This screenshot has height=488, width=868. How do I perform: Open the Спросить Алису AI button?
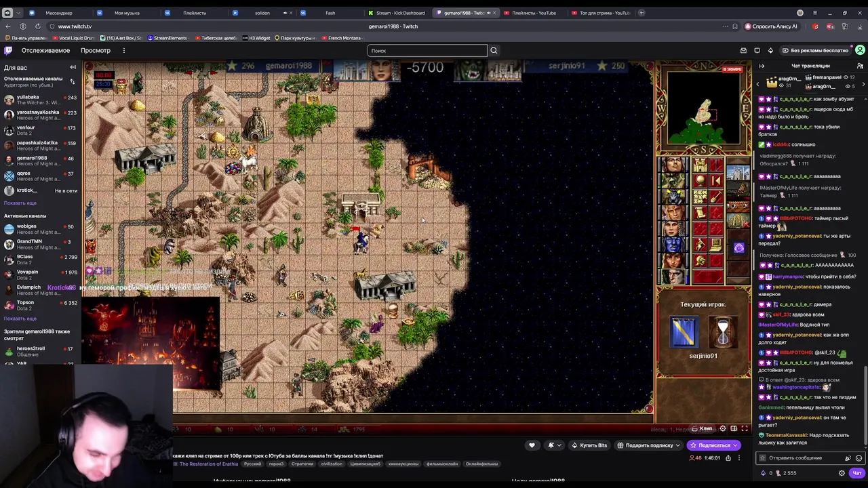[x=771, y=26]
